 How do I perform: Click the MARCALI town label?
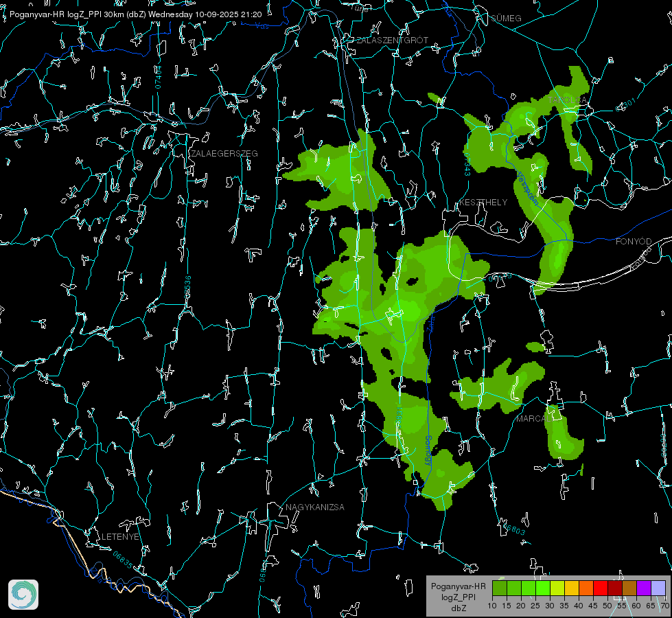534,419
